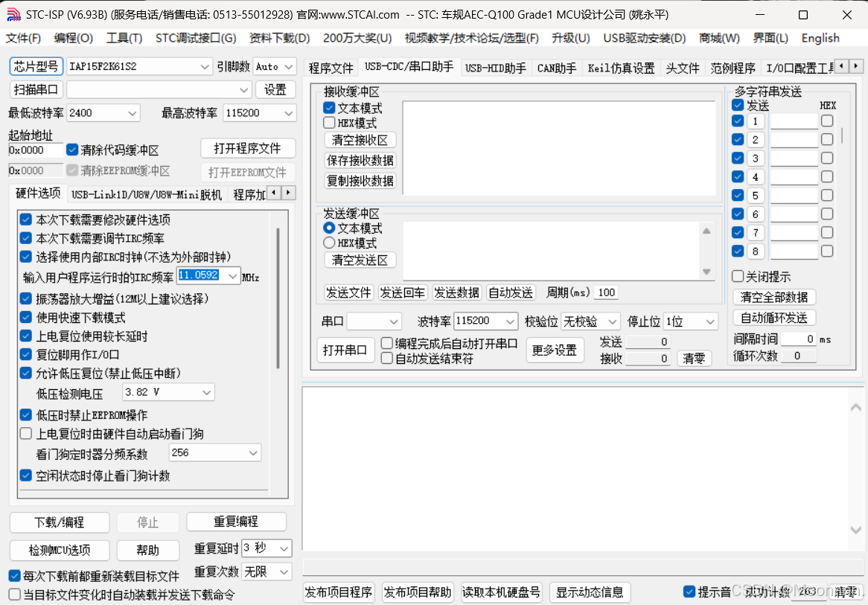Open 文件(F) menu
Viewport: 868px width, 605px height.
point(23,38)
